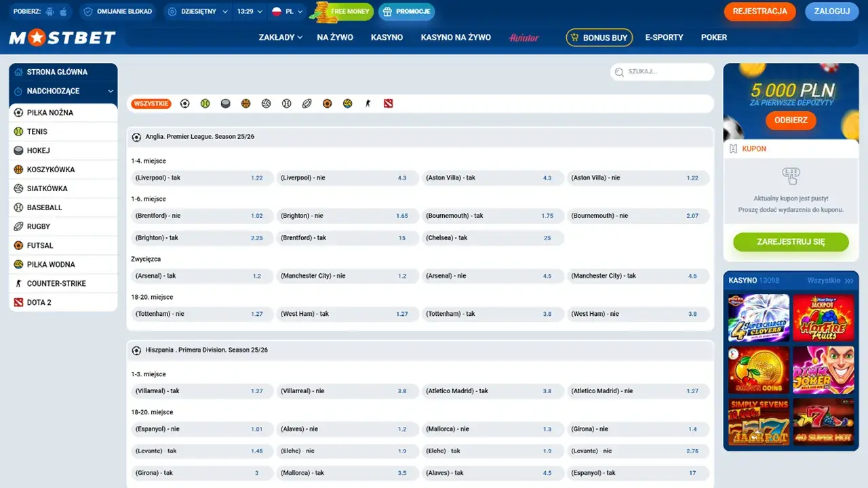Select Piłka Wodna in the sidebar

point(63,264)
